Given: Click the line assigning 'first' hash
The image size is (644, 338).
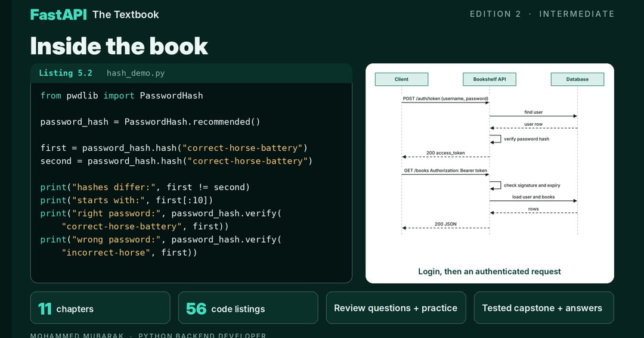Looking at the screenshot, I should [174, 148].
